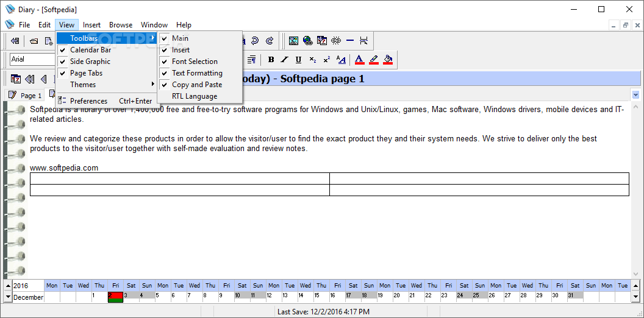Click the first cell of the table
This screenshot has width=644, height=318.
pos(179,178)
